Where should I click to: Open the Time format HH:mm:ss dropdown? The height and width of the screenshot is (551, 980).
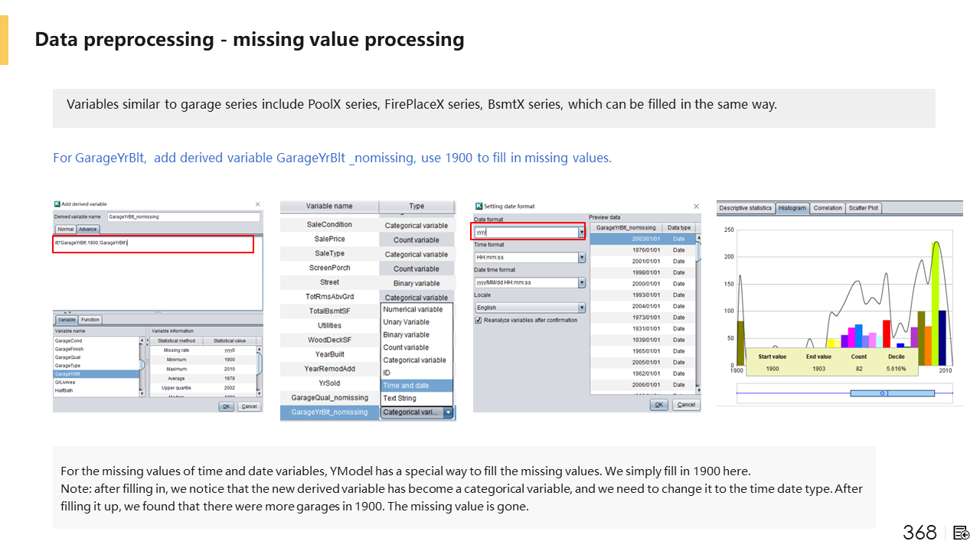point(582,258)
